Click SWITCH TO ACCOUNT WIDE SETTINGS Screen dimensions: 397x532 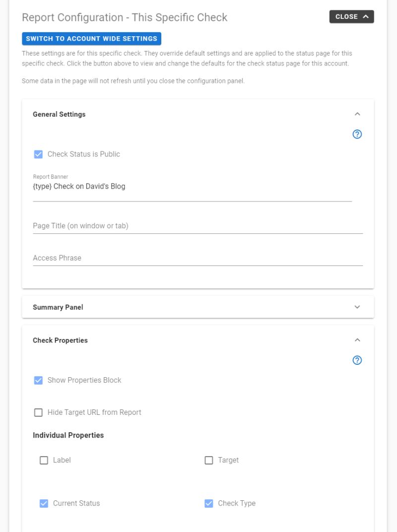click(x=91, y=38)
